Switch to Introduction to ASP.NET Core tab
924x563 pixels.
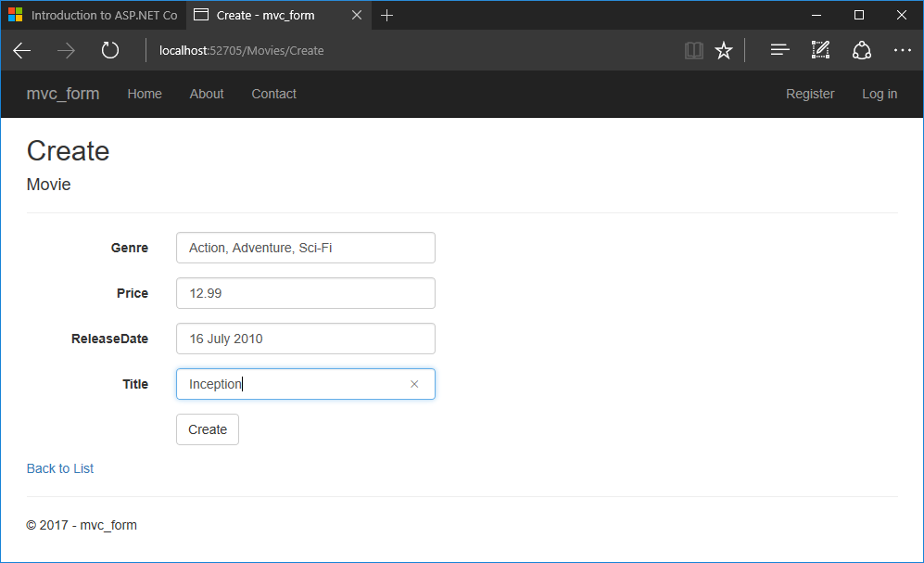[x=93, y=15]
